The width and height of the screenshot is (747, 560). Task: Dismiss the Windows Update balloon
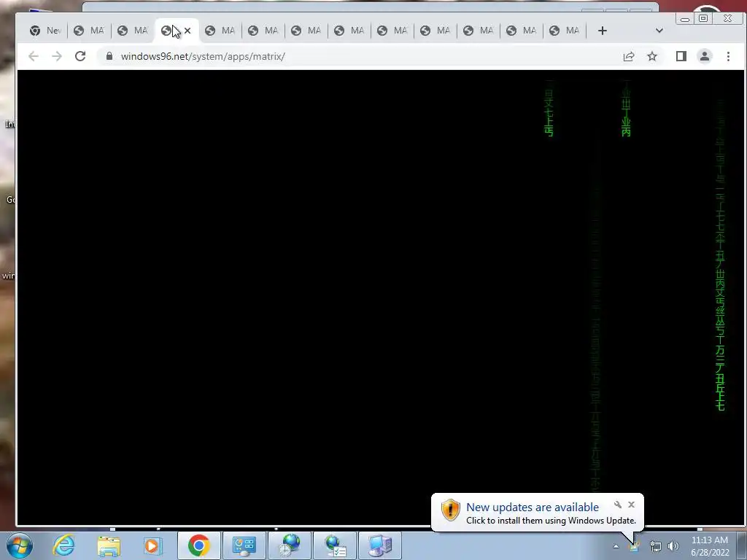(x=631, y=505)
